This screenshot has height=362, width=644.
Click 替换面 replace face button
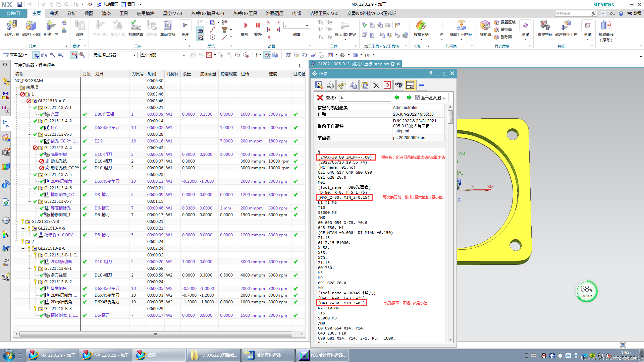click(503, 29)
